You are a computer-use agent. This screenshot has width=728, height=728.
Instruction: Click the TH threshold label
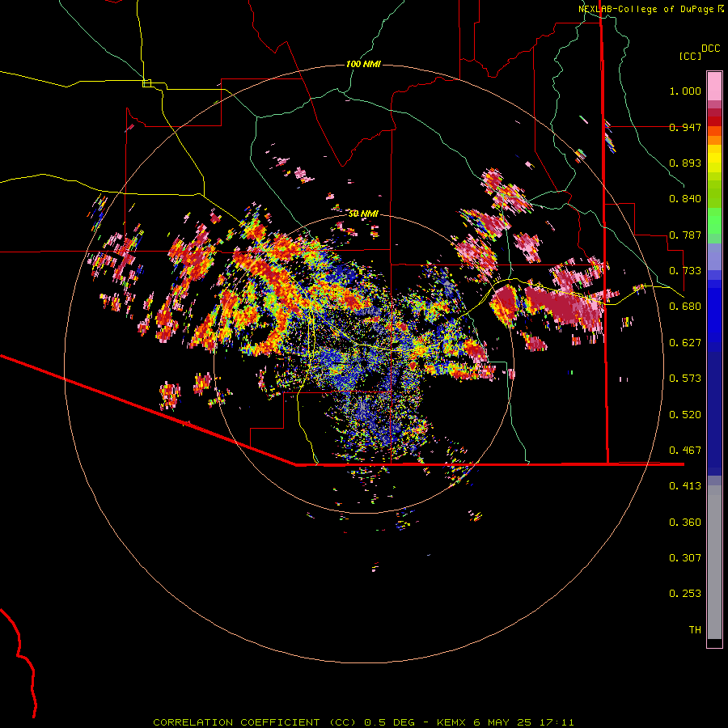pos(695,630)
